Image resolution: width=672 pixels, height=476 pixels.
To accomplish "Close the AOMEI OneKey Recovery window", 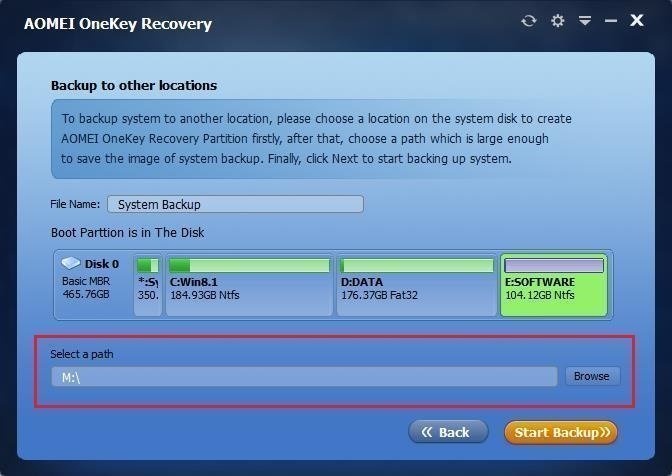I will tap(636, 20).
